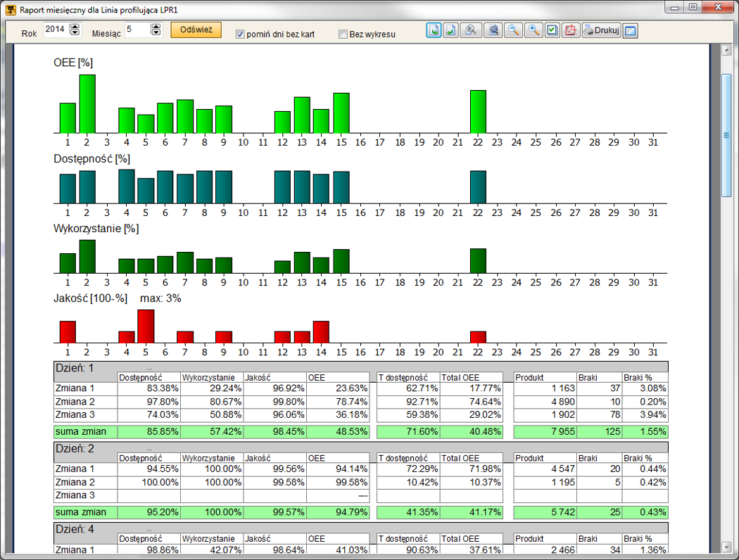
Task: Click the Drukuj print button
Action: click(601, 31)
